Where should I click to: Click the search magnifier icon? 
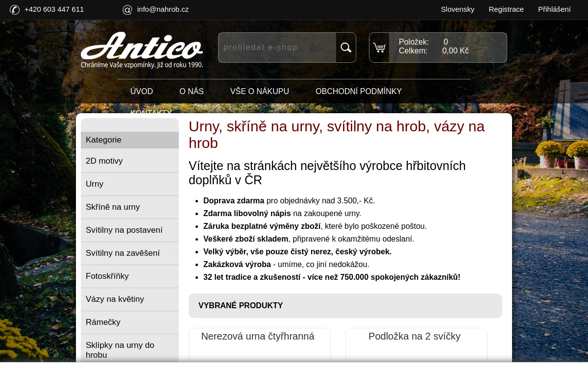[345, 48]
